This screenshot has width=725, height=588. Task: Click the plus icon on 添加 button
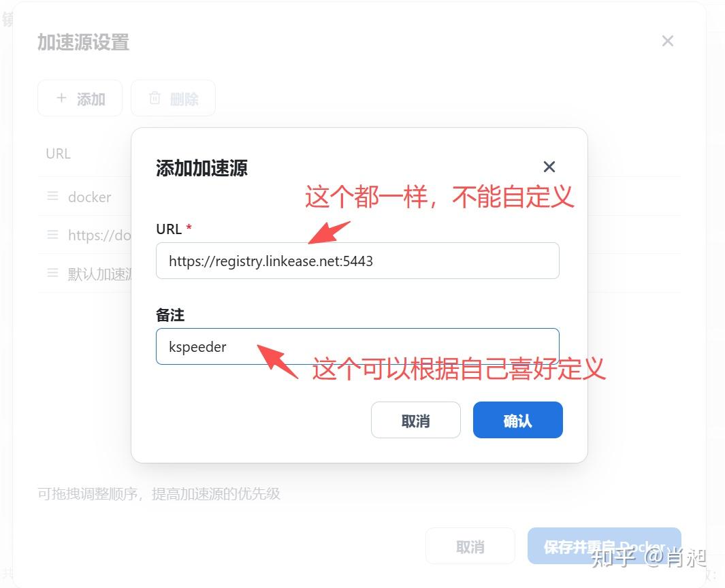pyautogui.click(x=61, y=98)
